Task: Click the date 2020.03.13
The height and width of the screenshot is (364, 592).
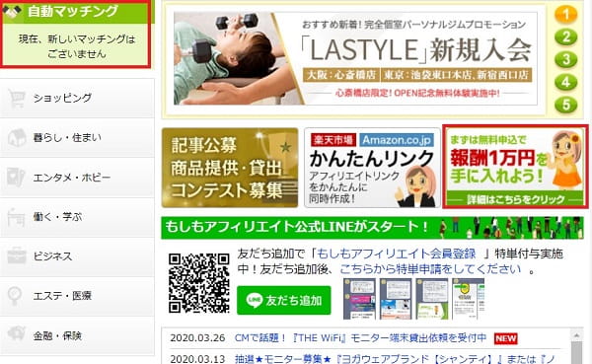Action: pyautogui.click(x=197, y=358)
